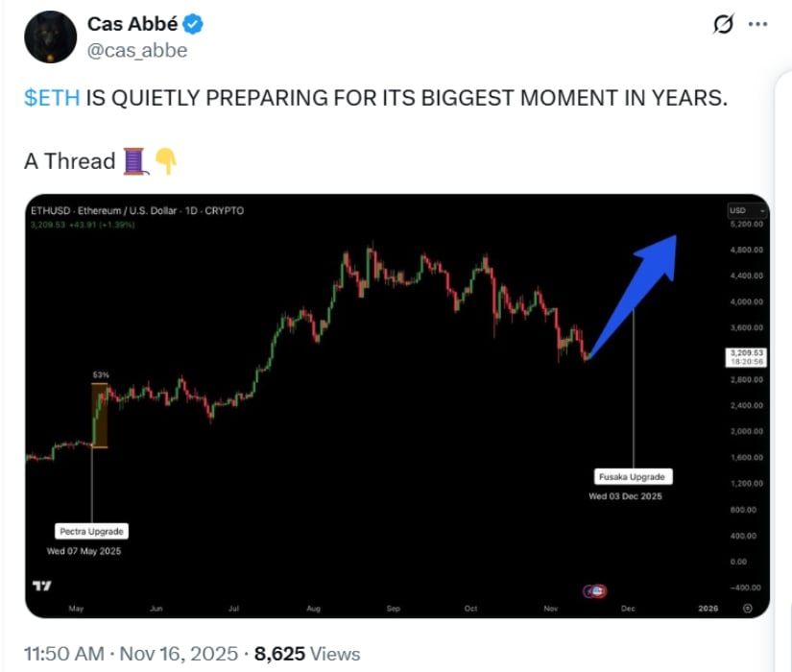The image size is (792, 672).
Task: Click the 3,209.53 current price tag
Action: (x=745, y=358)
